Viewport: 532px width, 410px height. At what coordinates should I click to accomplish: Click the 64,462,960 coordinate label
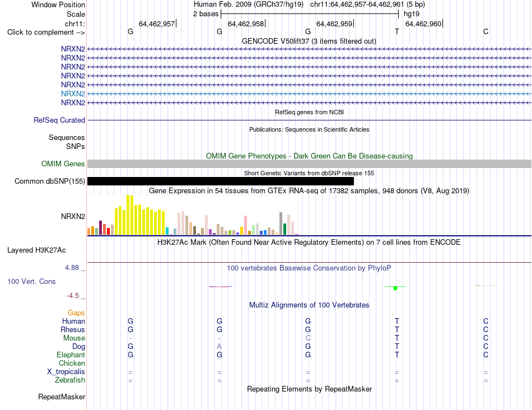coord(423,24)
